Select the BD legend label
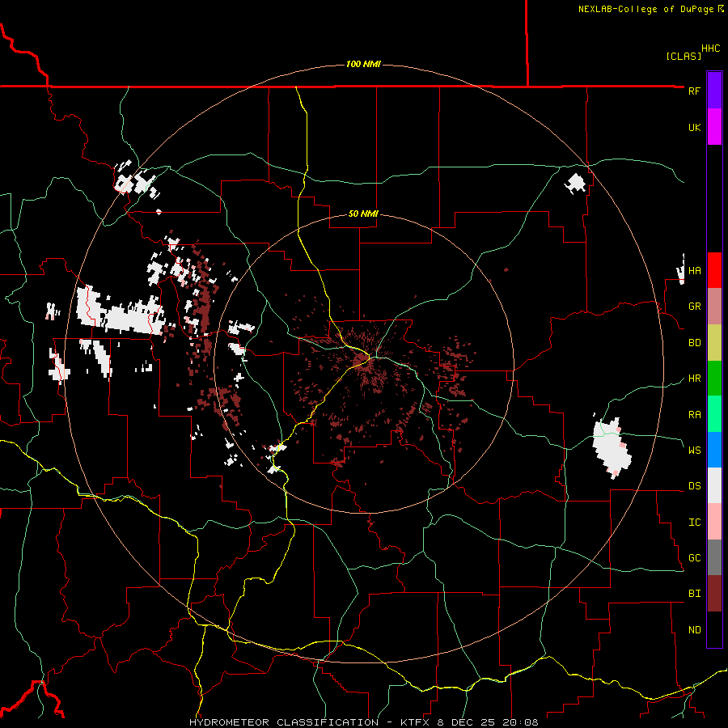728x728 pixels. [x=694, y=342]
